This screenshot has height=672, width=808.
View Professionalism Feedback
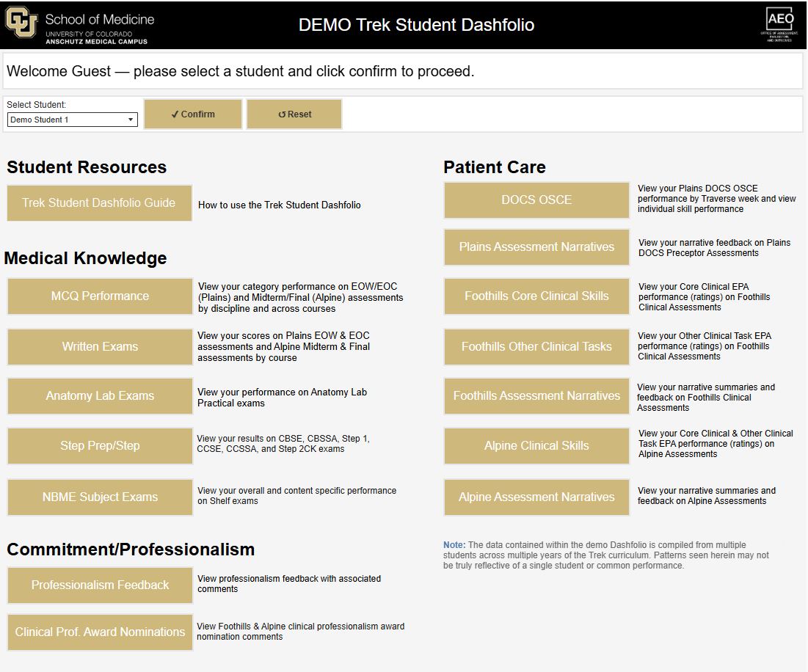[x=100, y=585]
